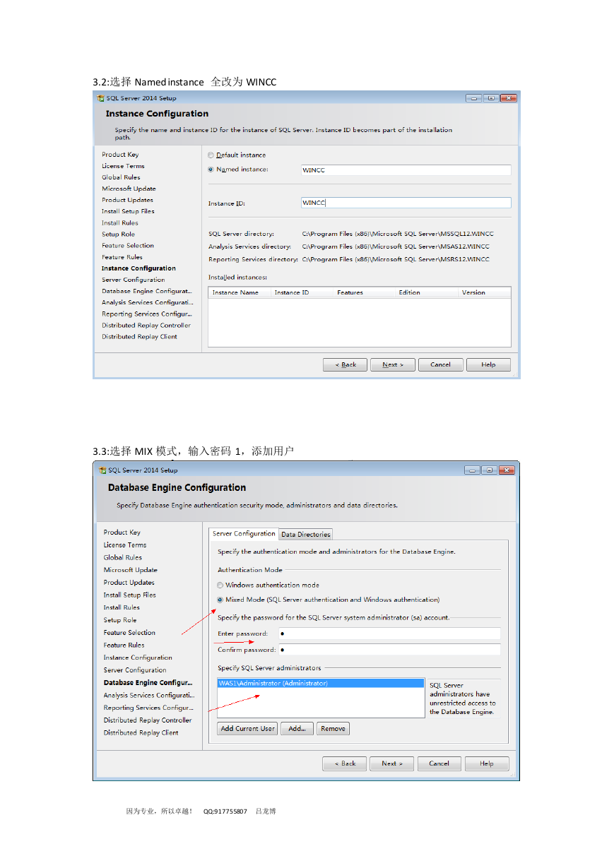Select the "Named instance" radio button
614x868 pixels.
tap(211, 170)
